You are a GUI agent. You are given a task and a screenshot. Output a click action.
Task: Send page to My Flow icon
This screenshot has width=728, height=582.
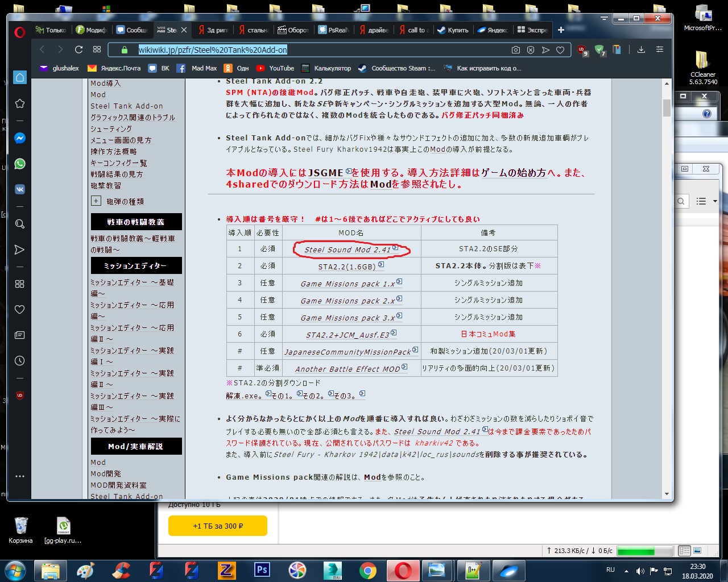point(545,50)
